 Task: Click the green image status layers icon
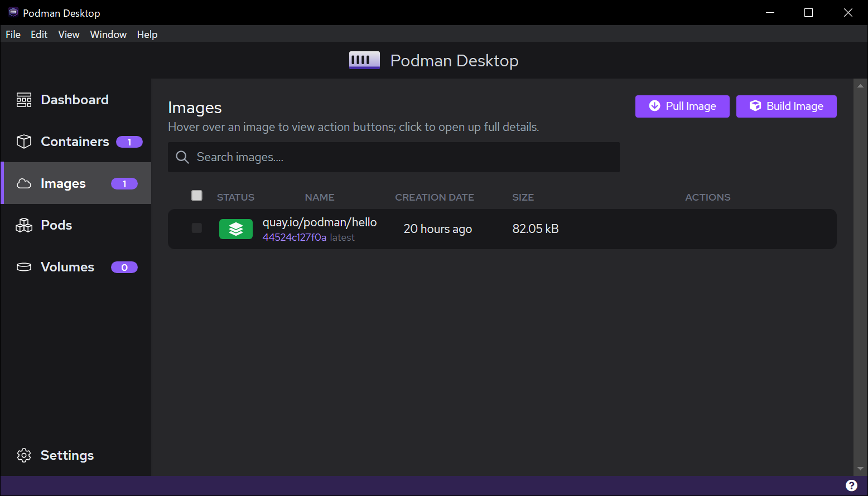tap(235, 229)
